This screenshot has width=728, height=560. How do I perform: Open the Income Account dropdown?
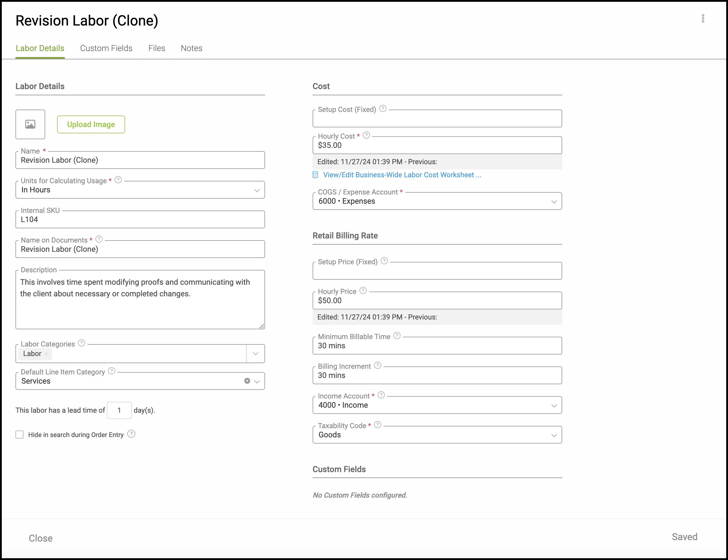[554, 405]
